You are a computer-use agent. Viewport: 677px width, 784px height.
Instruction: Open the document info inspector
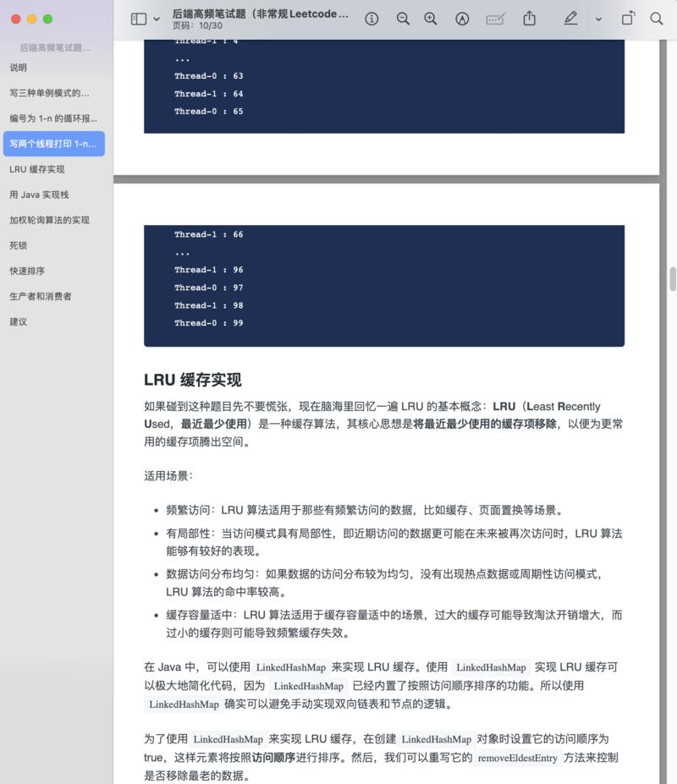pyautogui.click(x=372, y=19)
